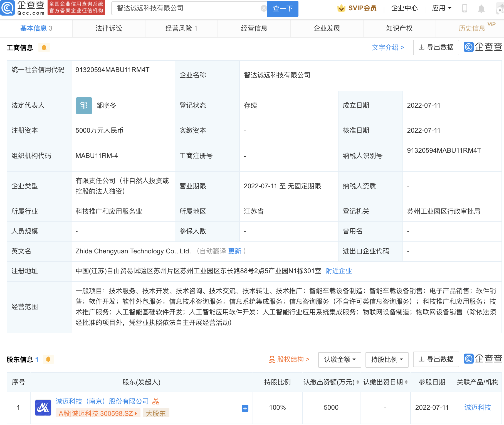Toggle alert bell next to 股东信息
Viewport: 504px width, 425px height.
pos(48,359)
